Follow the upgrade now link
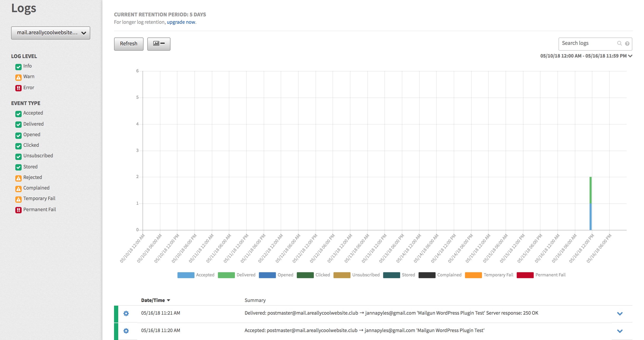644x340 pixels. (x=181, y=22)
